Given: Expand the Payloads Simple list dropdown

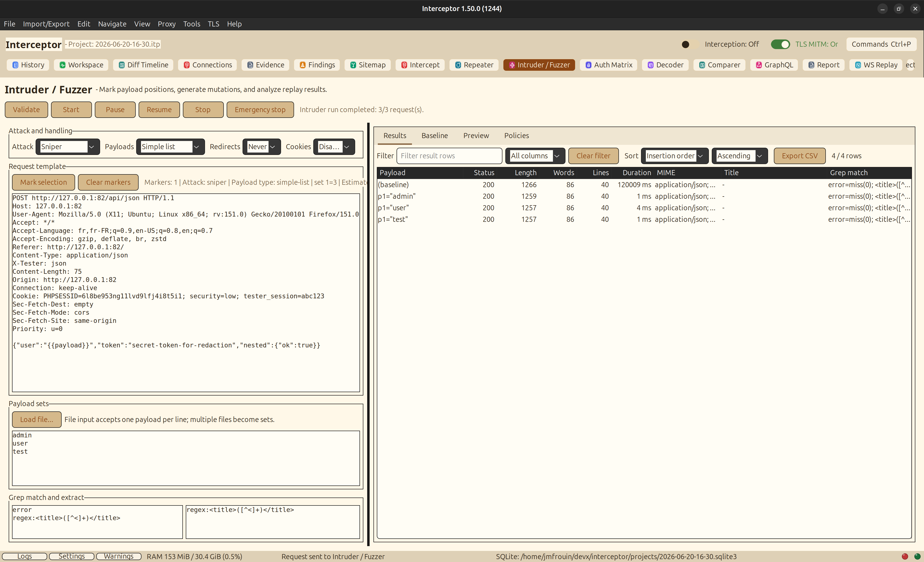Looking at the screenshot, I should click(170, 147).
